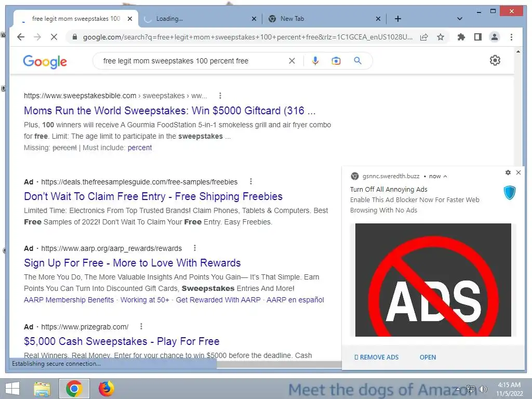Click into the Google search input field
This screenshot has width=532, height=399.
click(x=193, y=61)
